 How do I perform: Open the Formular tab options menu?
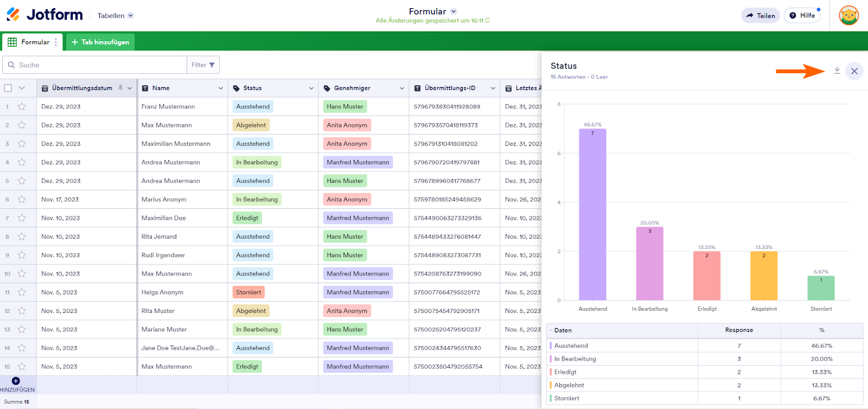tap(56, 42)
